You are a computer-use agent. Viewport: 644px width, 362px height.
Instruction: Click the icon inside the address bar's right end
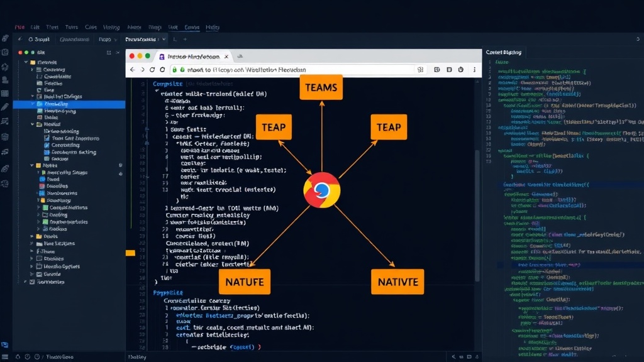(x=420, y=70)
